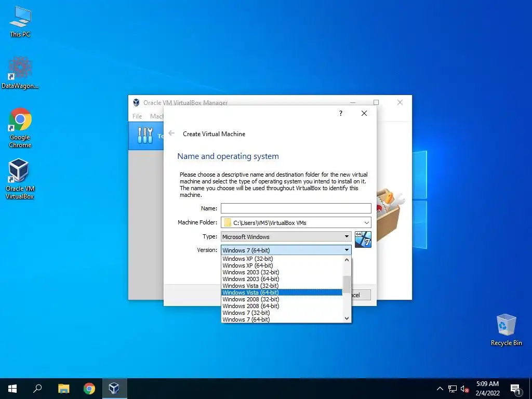Open This PC desktop icon
532x399 pixels.
(x=20, y=22)
